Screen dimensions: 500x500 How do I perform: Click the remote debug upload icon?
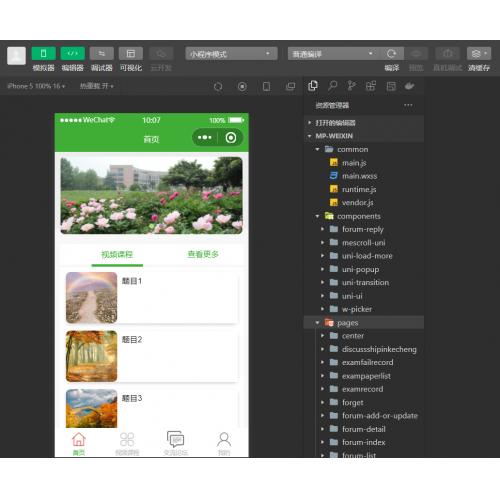pos(447,54)
